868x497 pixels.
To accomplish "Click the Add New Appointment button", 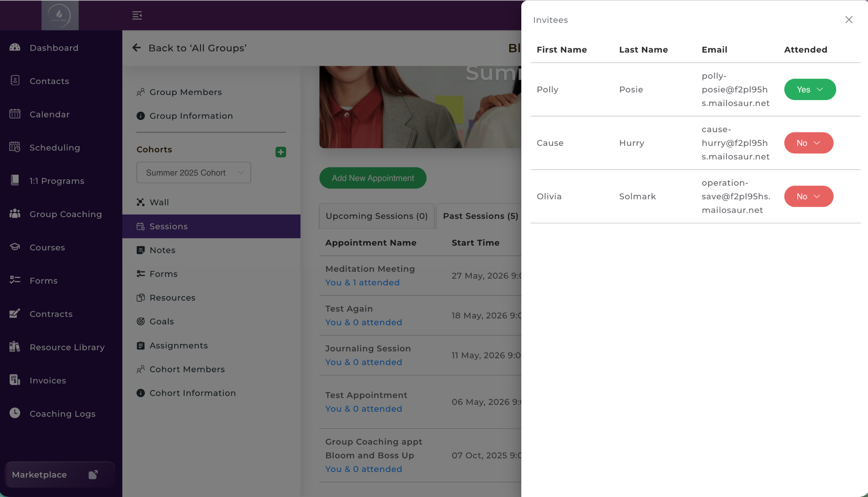I will pos(373,178).
